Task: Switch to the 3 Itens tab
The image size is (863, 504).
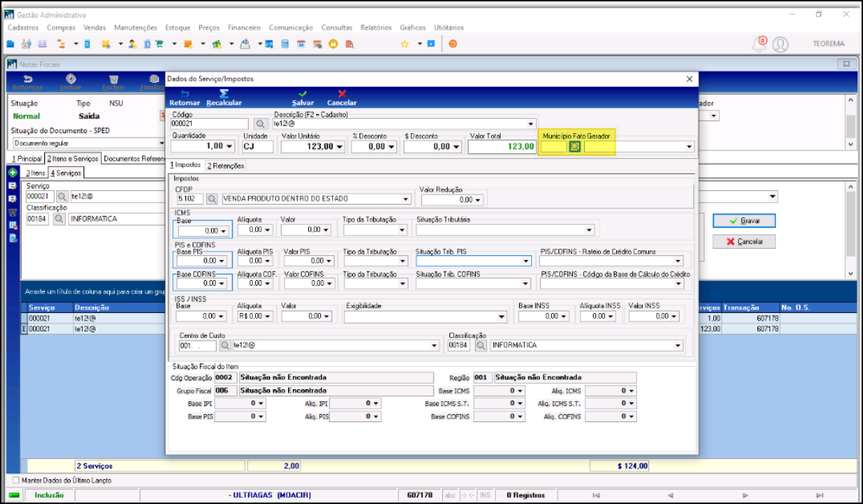Action: pyautogui.click(x=36, y=173)
